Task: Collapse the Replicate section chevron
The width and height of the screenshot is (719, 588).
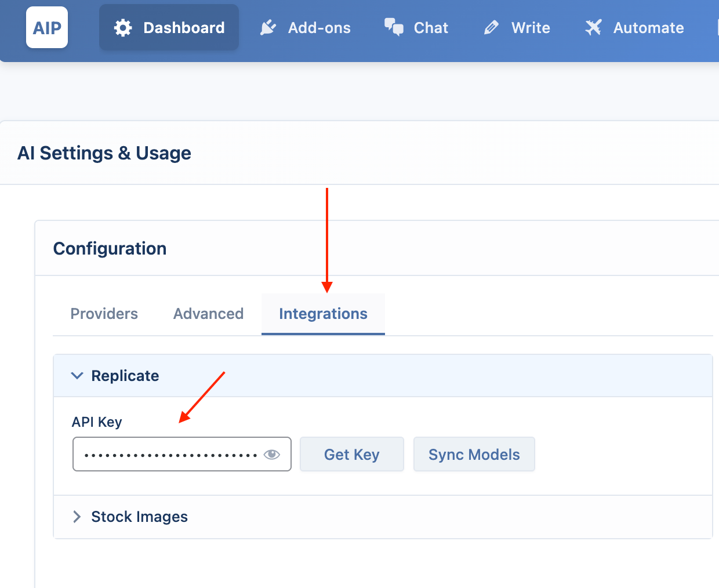Action: pos(77,376)
